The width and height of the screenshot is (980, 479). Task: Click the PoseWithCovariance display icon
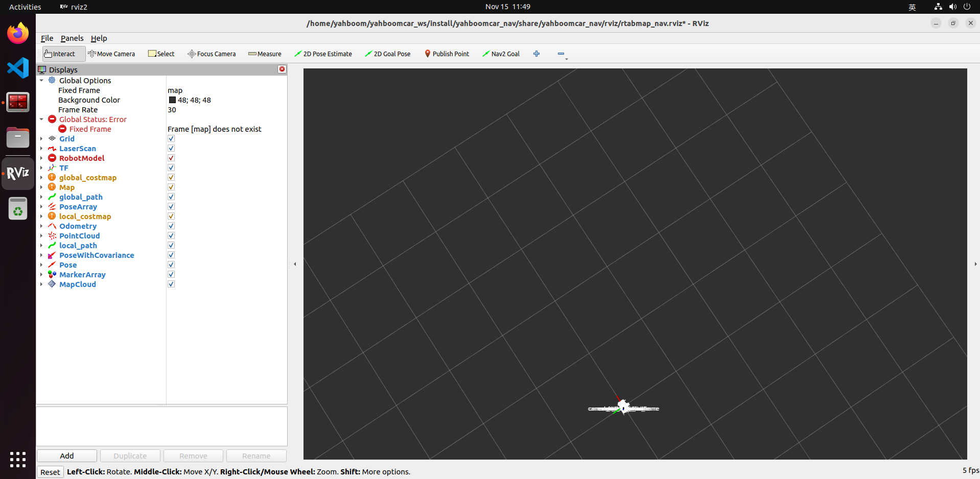[52, 255]
